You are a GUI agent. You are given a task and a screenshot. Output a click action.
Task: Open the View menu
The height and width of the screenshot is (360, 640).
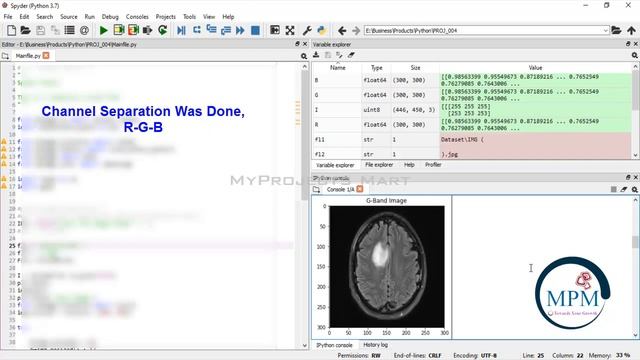[x=209, y=17]
